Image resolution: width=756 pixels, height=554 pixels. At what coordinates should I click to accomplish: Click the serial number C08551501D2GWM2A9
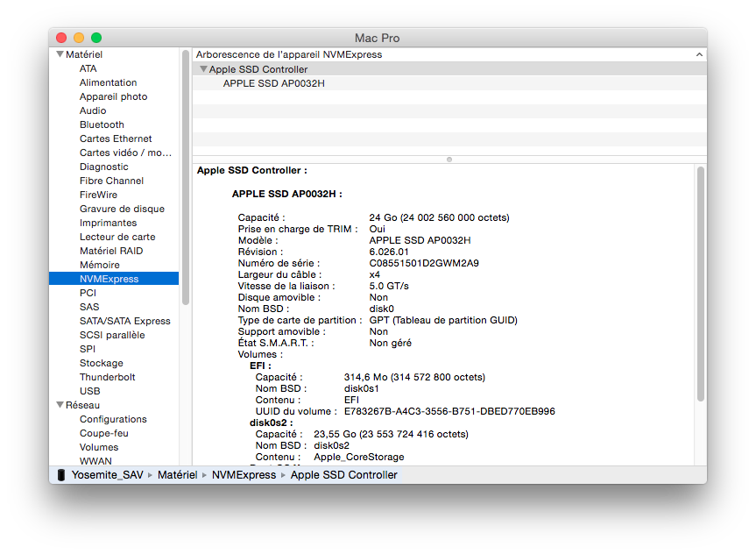pyautogui.click(x=424, y=263)
